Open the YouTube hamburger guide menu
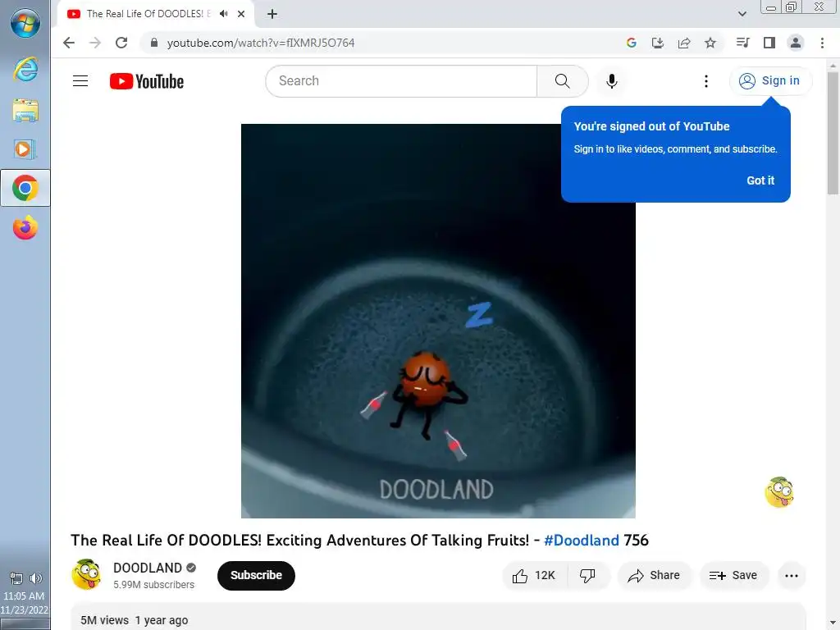 coord(80,81)
